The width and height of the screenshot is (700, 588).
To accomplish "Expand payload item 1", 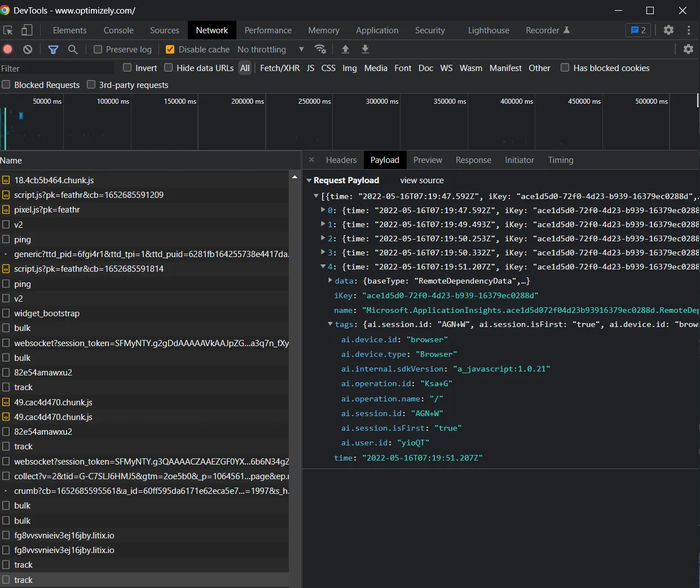I will pyautogui.click(x=323, y=224).
